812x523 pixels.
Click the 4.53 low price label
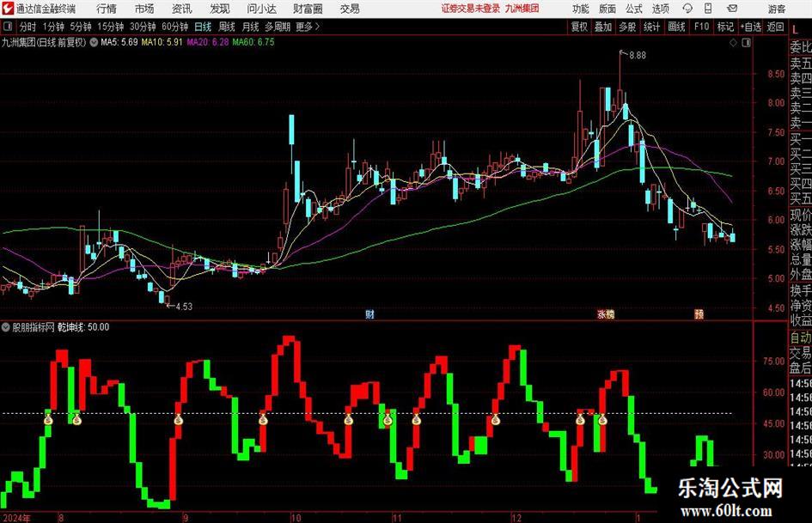pos(184,307)
